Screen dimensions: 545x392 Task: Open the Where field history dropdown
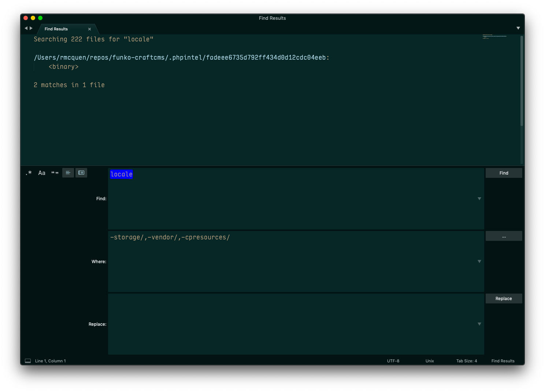pos(479,261)
